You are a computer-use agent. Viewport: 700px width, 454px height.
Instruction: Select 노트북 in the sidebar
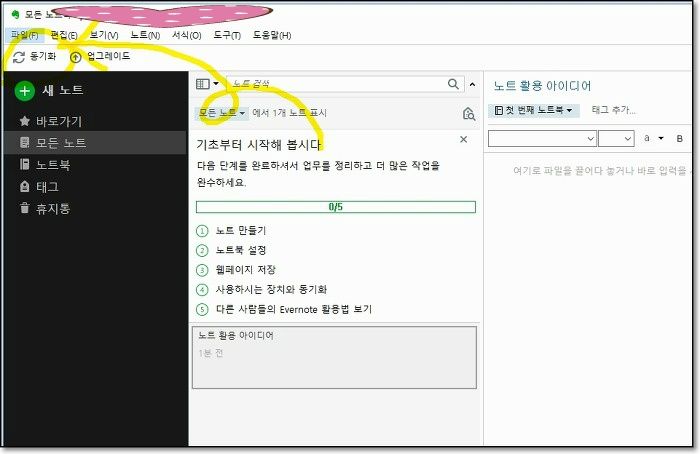pos(53,164)
